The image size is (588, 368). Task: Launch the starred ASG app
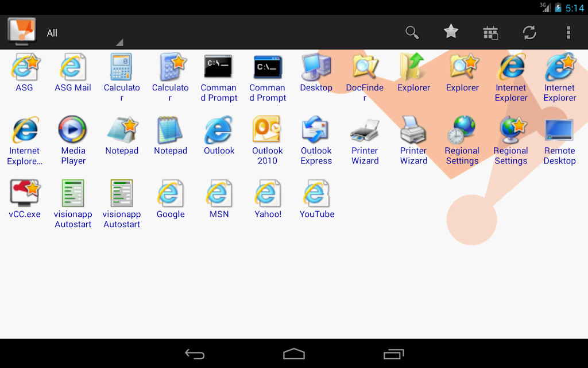pyautogui.click(x=24, y=73)
